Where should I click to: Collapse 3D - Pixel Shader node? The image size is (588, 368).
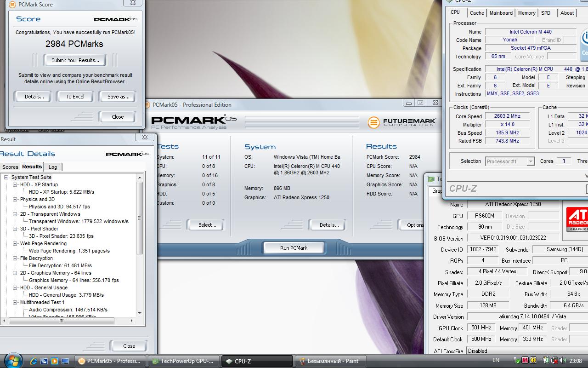pyautogui.click(x=15, y=229)
